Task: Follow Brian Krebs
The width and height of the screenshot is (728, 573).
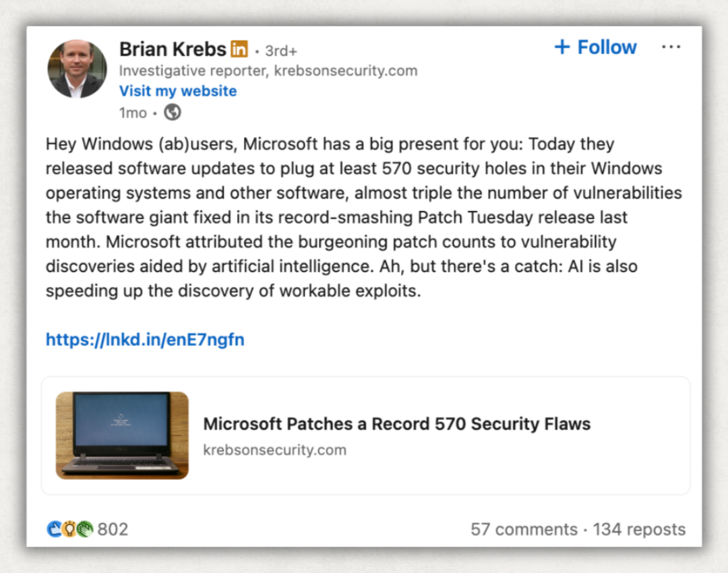Action: [596, 47]
